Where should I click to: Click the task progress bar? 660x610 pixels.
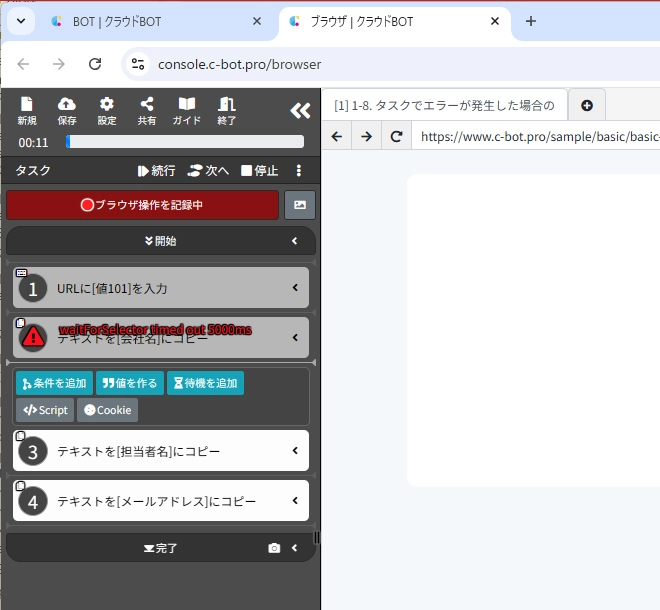pyautogui.click(x=185, y=142)
